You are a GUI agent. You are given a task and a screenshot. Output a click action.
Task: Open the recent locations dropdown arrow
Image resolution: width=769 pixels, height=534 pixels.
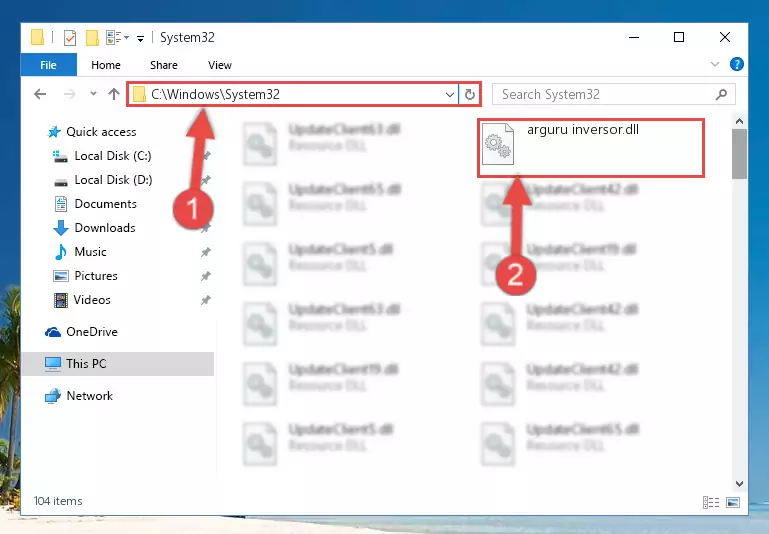[93, 94]
